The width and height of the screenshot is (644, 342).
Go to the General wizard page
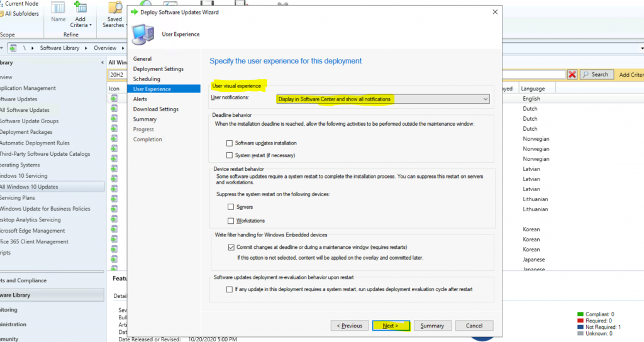(142, 58)
